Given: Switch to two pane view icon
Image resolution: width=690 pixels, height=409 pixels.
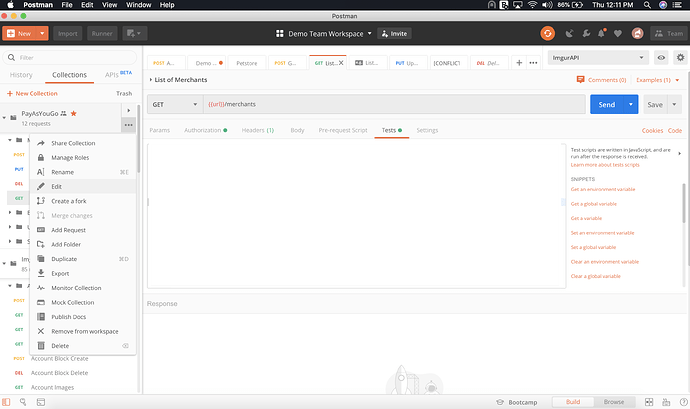Looking at the screenshot, I should coord(649,402).
